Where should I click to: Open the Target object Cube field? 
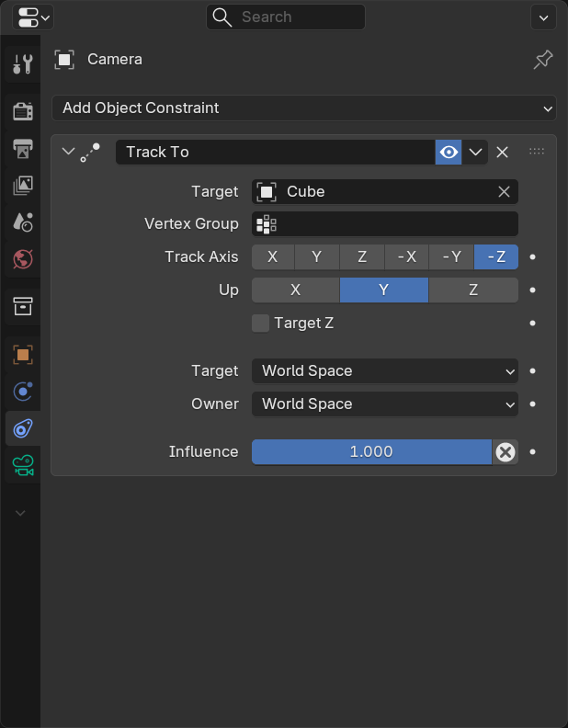(385, 192)
